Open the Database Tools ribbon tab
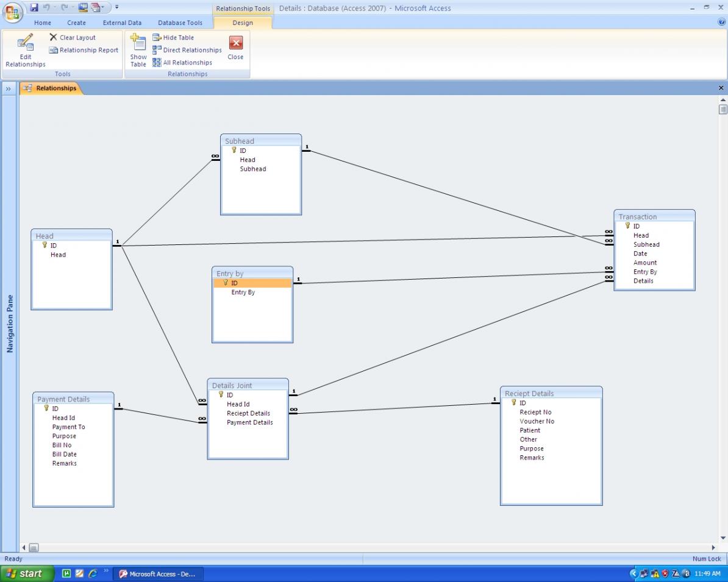This screenshot has height=582, width=728. [x=180, y=23]
